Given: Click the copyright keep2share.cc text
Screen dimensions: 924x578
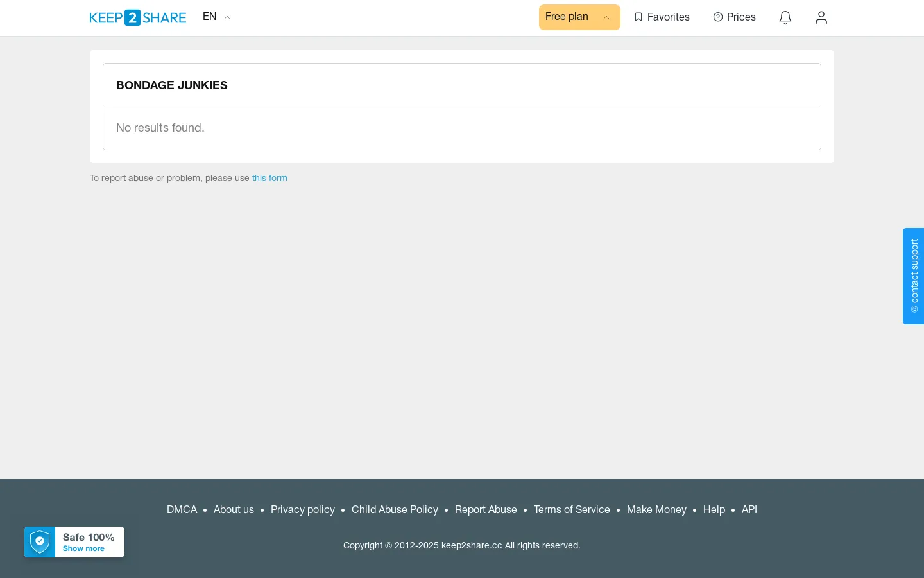Looking at the screenshot, I should click(x=462, y=546).
